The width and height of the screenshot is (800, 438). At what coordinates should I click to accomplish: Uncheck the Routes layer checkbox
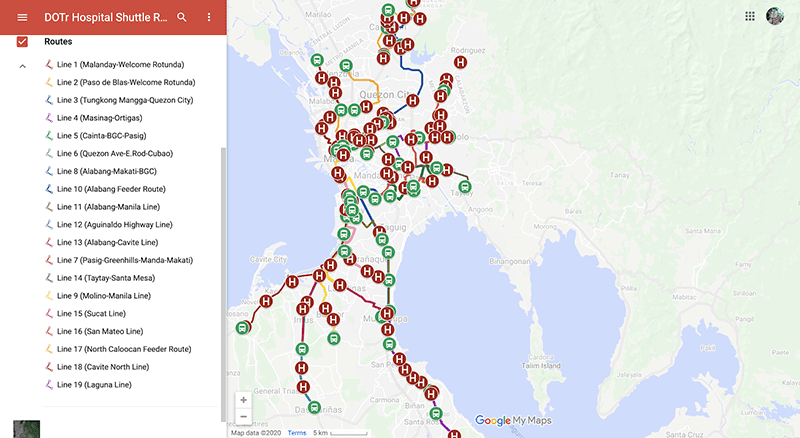tap(22, 41)
